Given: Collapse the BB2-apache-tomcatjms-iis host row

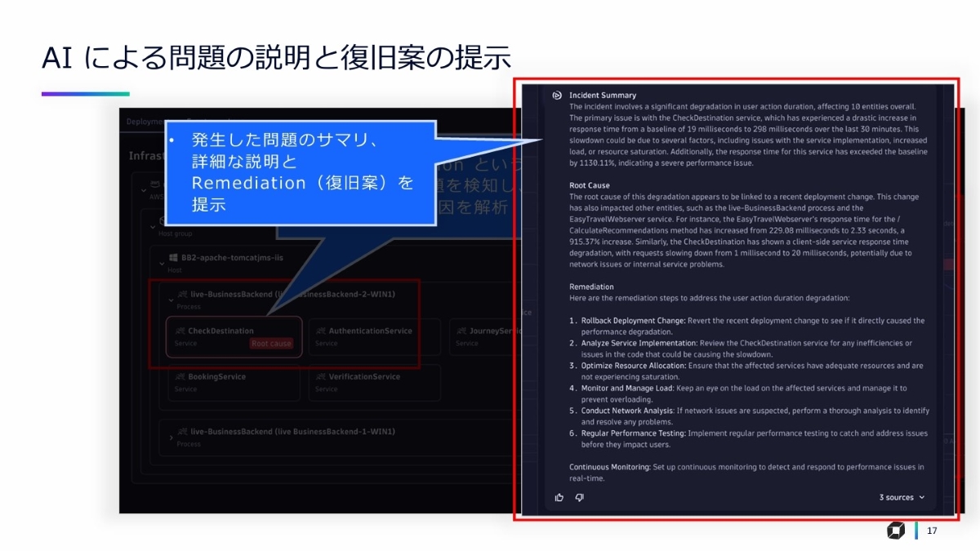Looking at the screenshot, I should [162, 263].
